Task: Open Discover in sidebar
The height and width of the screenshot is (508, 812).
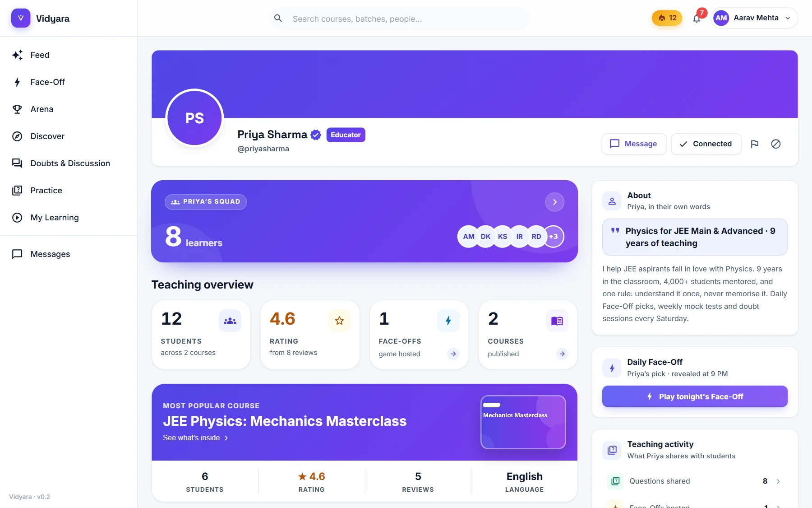Action: [69, 136]
